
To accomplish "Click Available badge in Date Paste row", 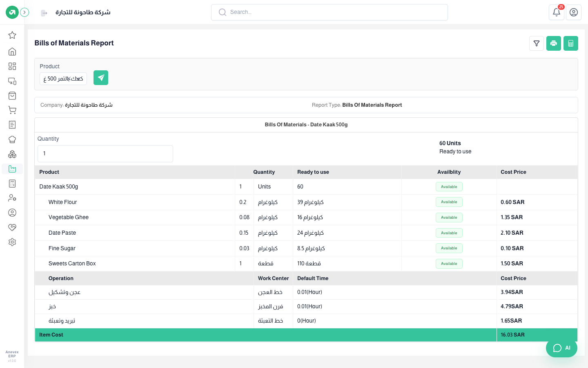I will [x=449, y=233].
